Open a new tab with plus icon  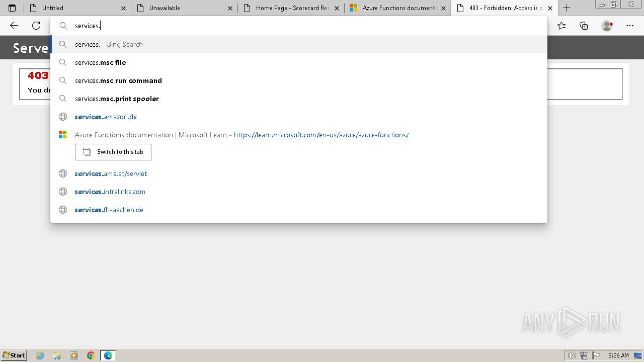(x=567, y=8)
